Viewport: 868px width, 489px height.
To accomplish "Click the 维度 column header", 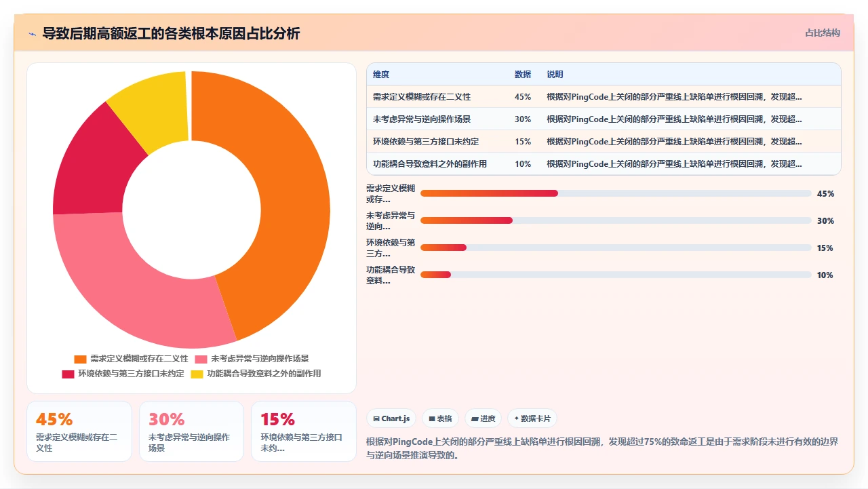I will click(x=381, y=75).
